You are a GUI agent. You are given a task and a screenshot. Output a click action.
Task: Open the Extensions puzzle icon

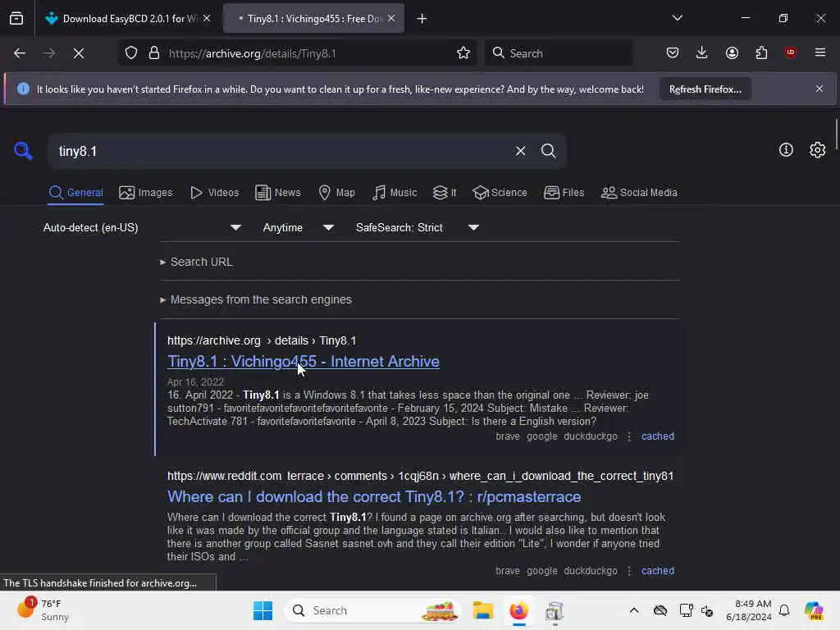click(x=761, y=52)
